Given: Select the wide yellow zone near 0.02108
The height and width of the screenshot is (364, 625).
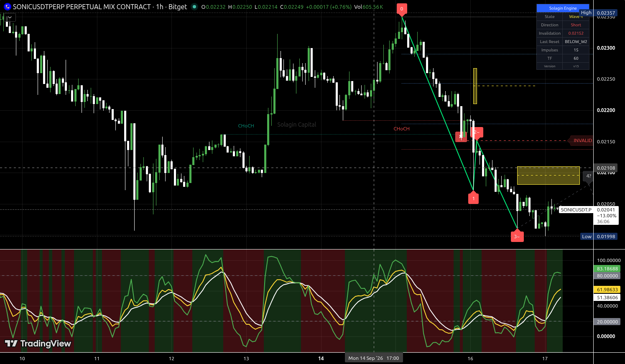Looking at the screenshot, I should 548,176.
